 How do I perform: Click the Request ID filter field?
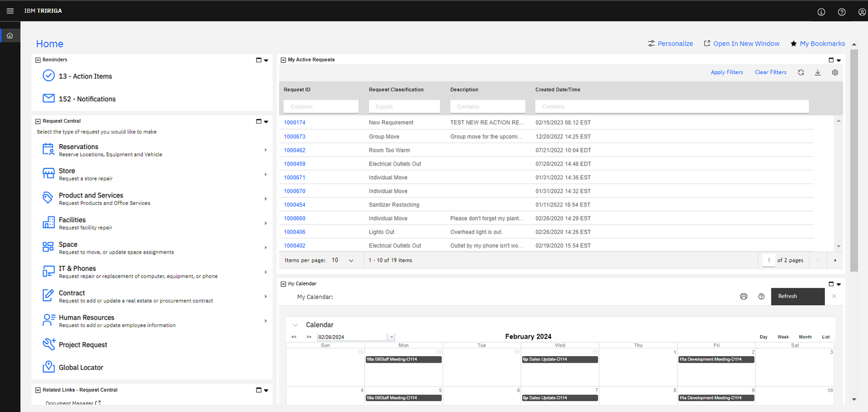[x=321, y=107]
